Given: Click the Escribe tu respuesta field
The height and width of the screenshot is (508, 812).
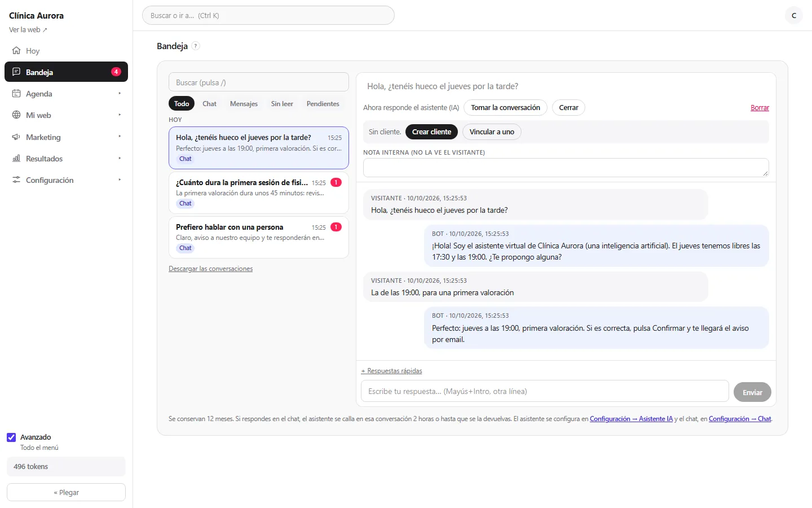Looking at the screenshot, I should (x=545, y=391).
